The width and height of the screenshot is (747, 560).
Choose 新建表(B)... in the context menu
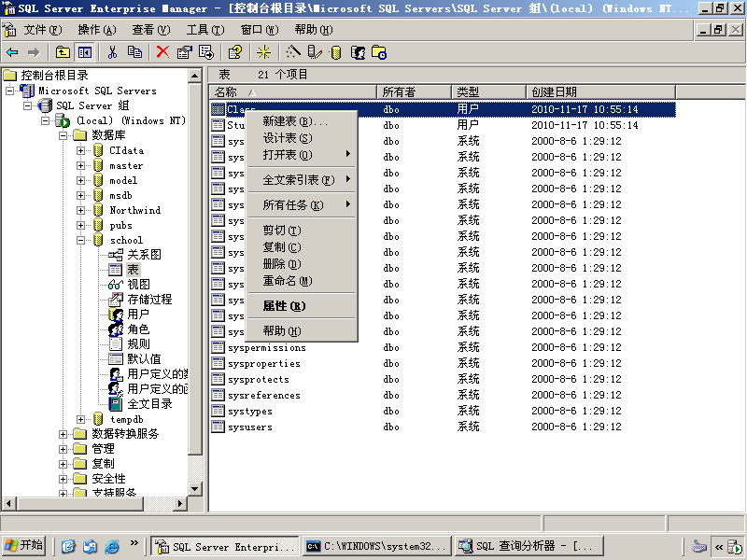click(301, 121)
